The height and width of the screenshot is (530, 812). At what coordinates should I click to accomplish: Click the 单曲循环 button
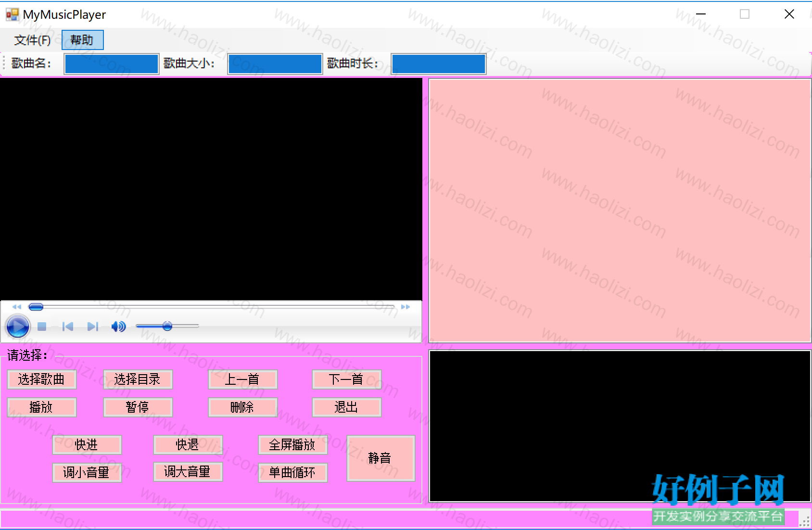click(x=293, y=473)
